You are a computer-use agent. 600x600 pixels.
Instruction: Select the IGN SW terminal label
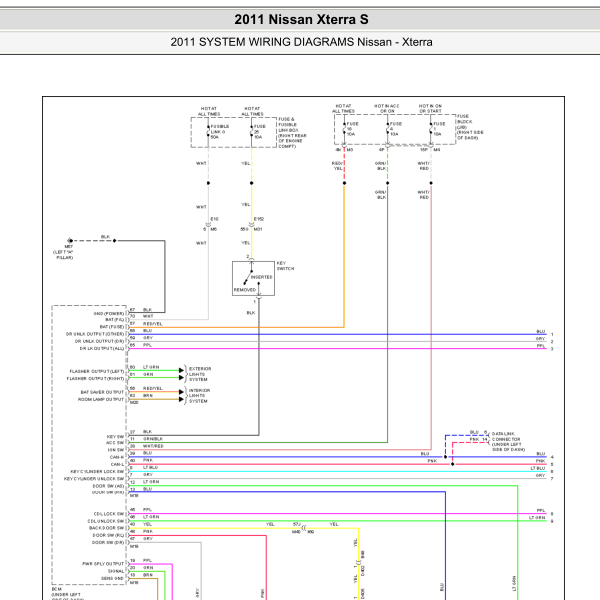point(116,450)
